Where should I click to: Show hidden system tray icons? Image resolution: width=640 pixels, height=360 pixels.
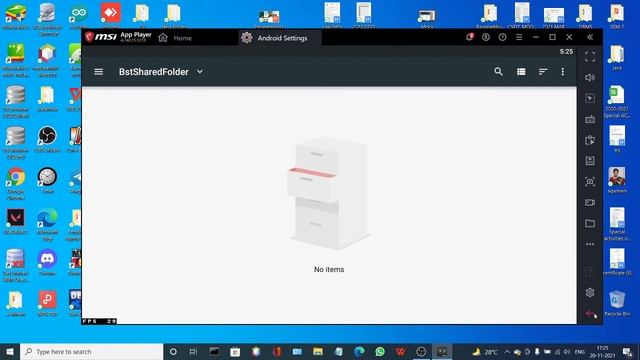click(x=507, y=351)
